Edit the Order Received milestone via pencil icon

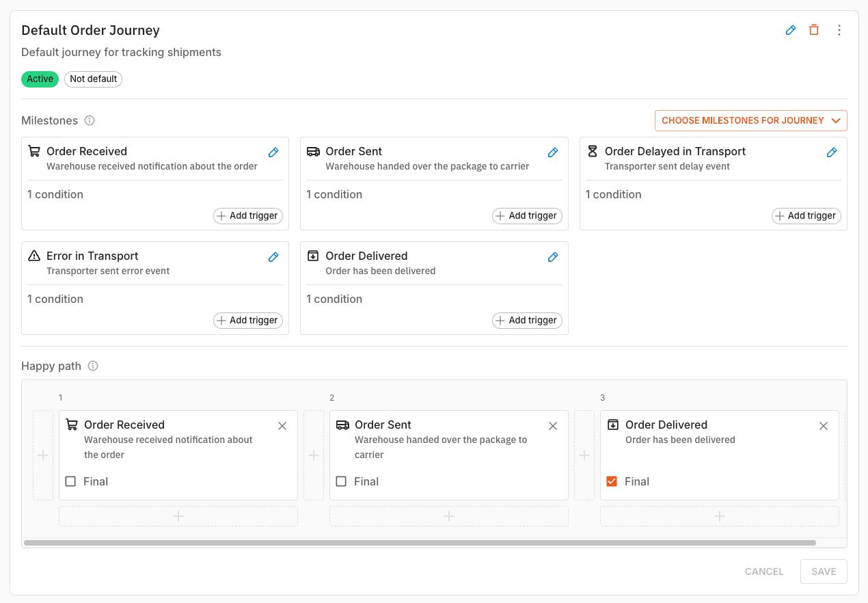point(273,152)
